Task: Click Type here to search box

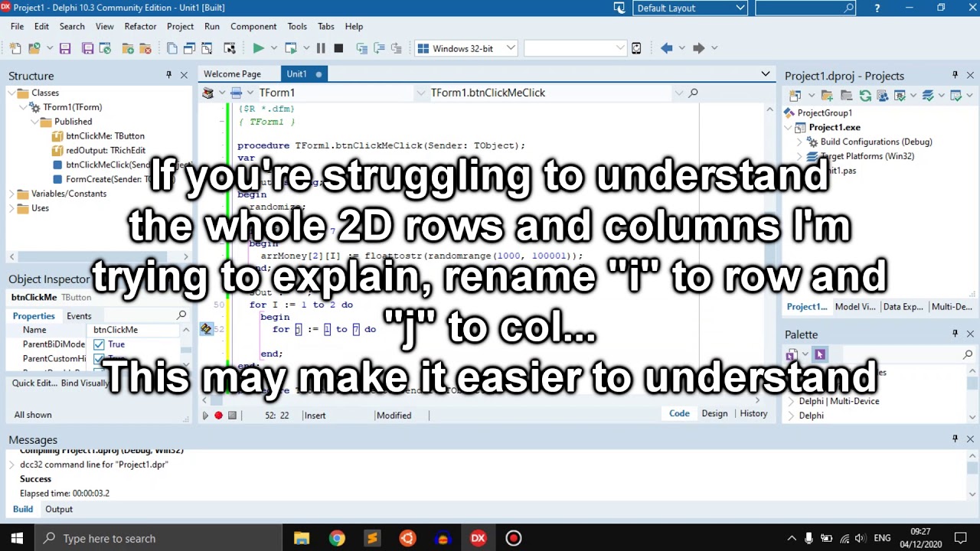Action: click(159, 538)
